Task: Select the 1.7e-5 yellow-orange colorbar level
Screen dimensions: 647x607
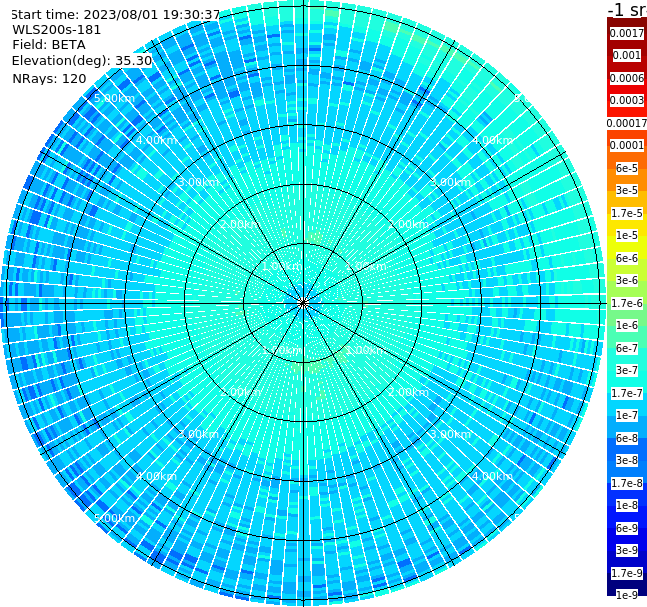Action: pos(626,213)
